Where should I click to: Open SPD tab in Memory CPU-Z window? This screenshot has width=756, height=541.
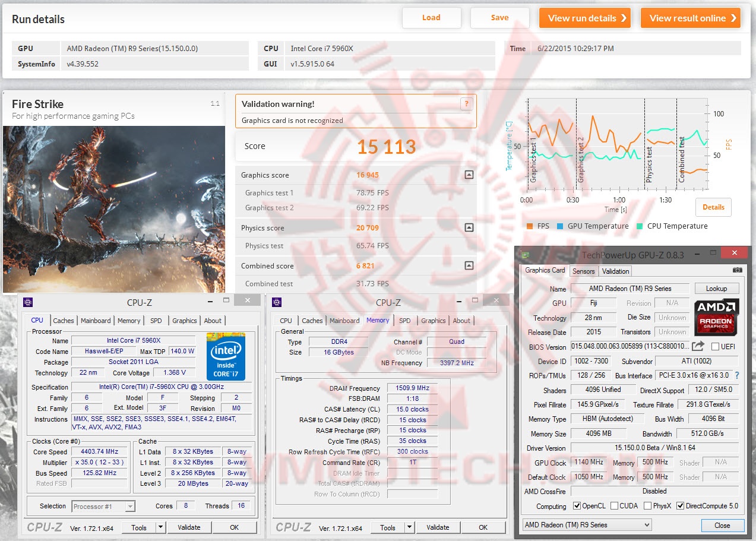(404, 321)
